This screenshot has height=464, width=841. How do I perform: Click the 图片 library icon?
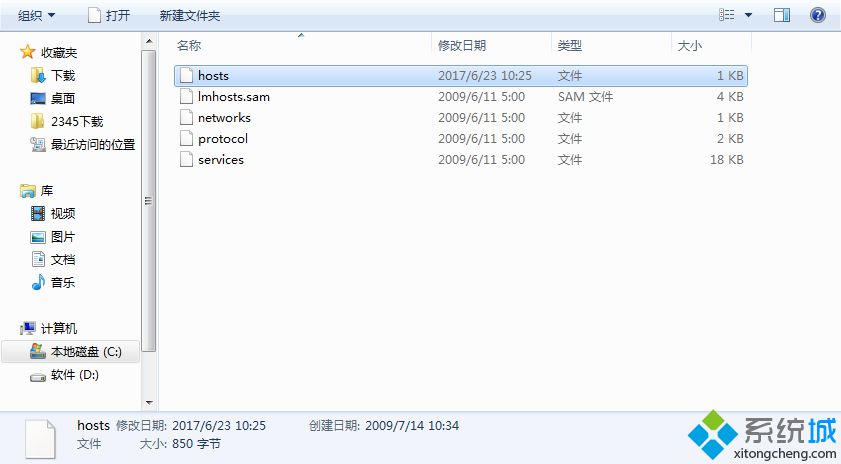[x=38, y=237]
